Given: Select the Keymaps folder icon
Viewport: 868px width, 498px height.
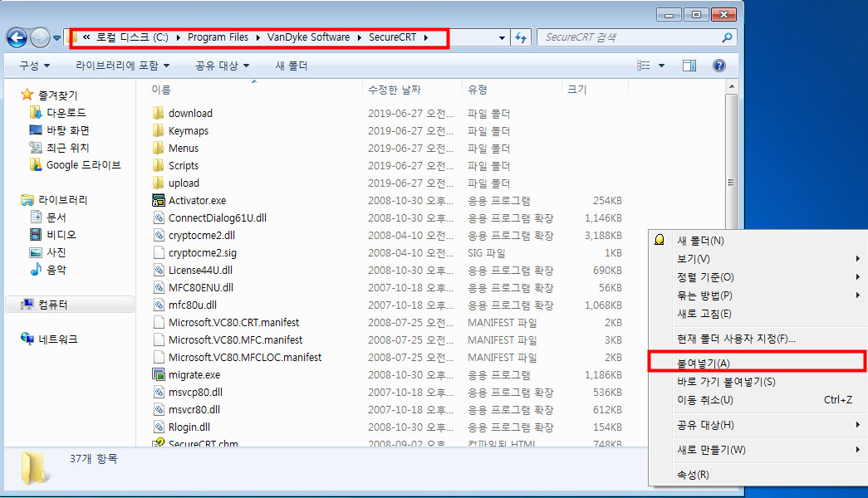Looking at the screenshot, I should [159, 130].
